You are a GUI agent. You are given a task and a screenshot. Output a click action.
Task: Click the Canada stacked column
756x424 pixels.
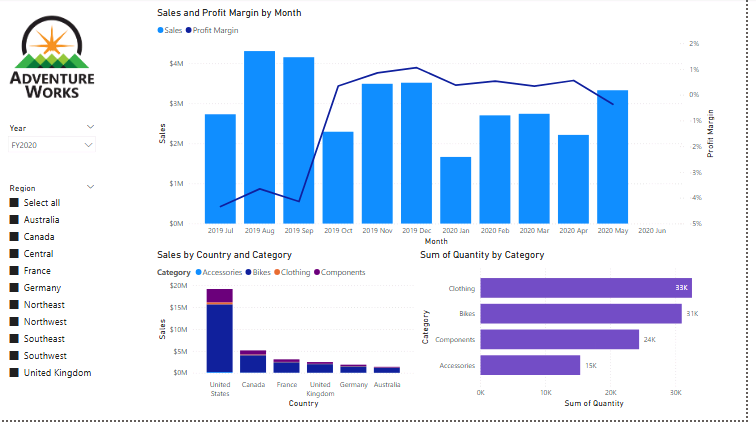252,362
